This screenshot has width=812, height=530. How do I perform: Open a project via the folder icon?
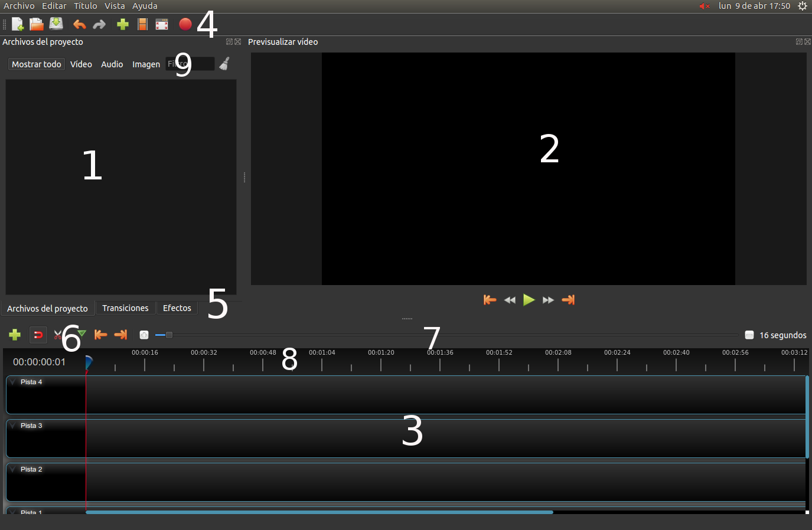pyautogui.click(x=37, y=24)
